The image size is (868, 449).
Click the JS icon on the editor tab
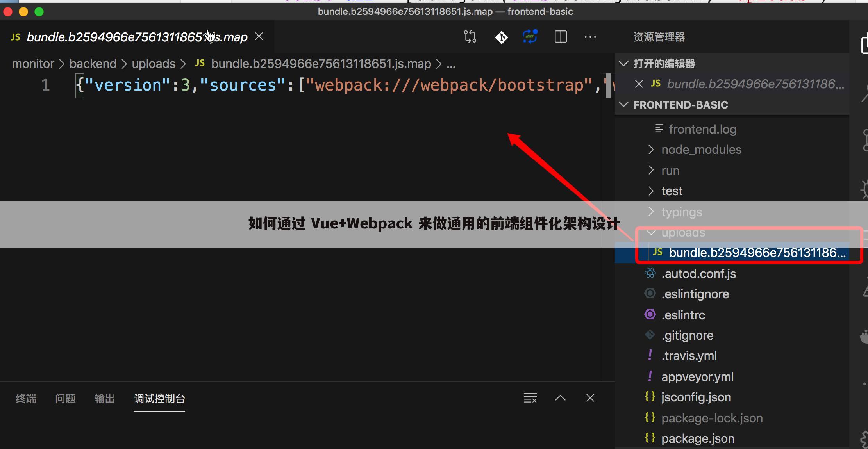15,37
